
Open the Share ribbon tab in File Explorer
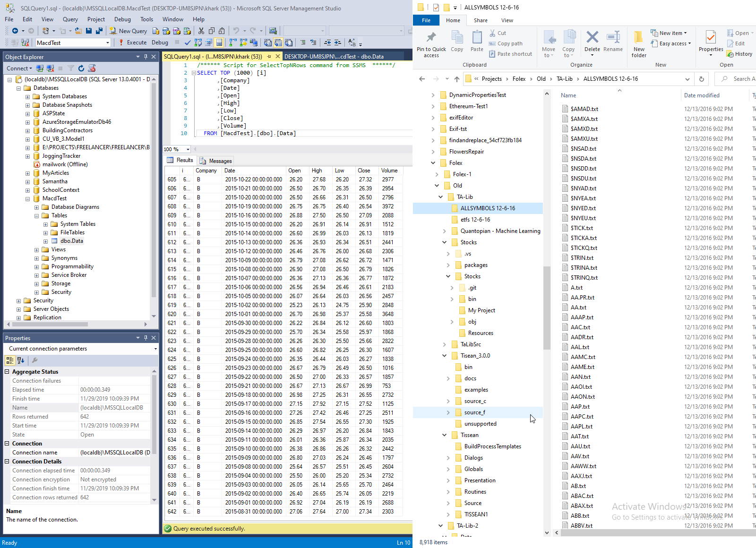pyautogui.click(x=481, y=20)
